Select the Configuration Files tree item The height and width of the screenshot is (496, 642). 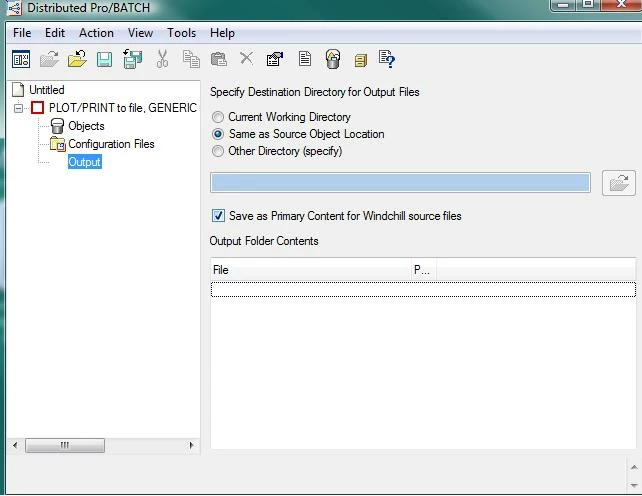click(x=111, y=144)
